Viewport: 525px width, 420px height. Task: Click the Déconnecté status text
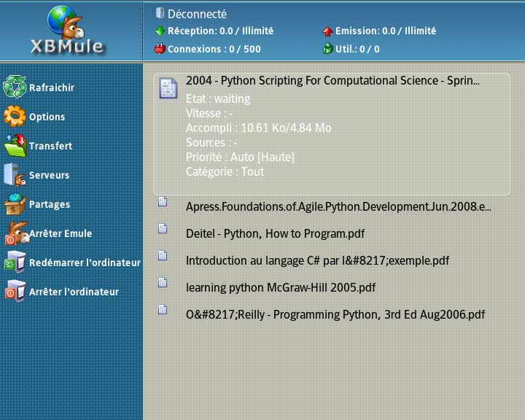coord(197,14)
